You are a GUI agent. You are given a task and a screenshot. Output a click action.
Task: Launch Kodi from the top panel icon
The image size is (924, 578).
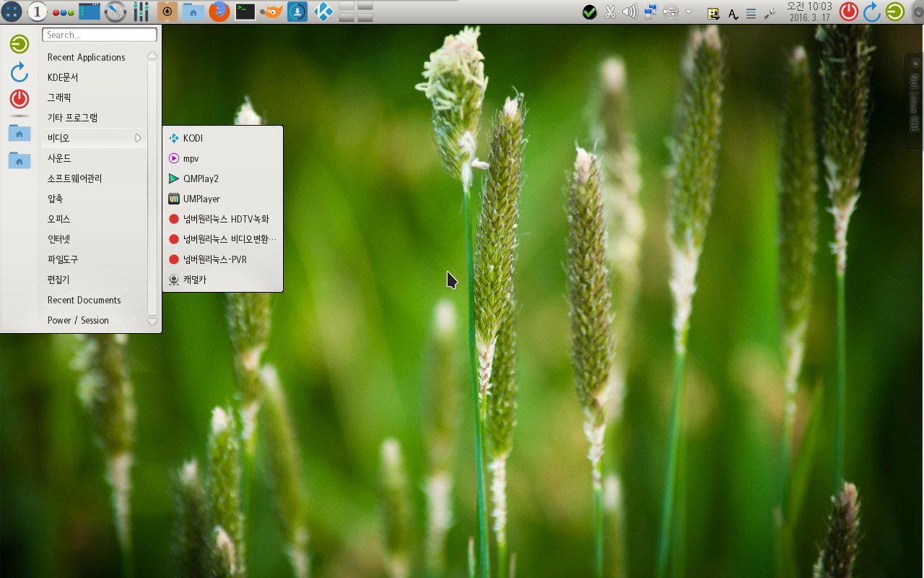coord(323,11)
